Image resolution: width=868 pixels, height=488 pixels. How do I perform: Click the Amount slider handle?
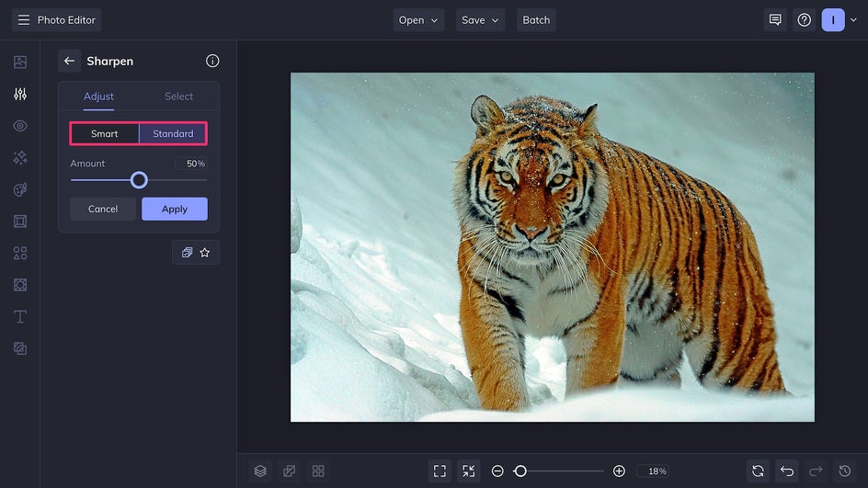139,180
